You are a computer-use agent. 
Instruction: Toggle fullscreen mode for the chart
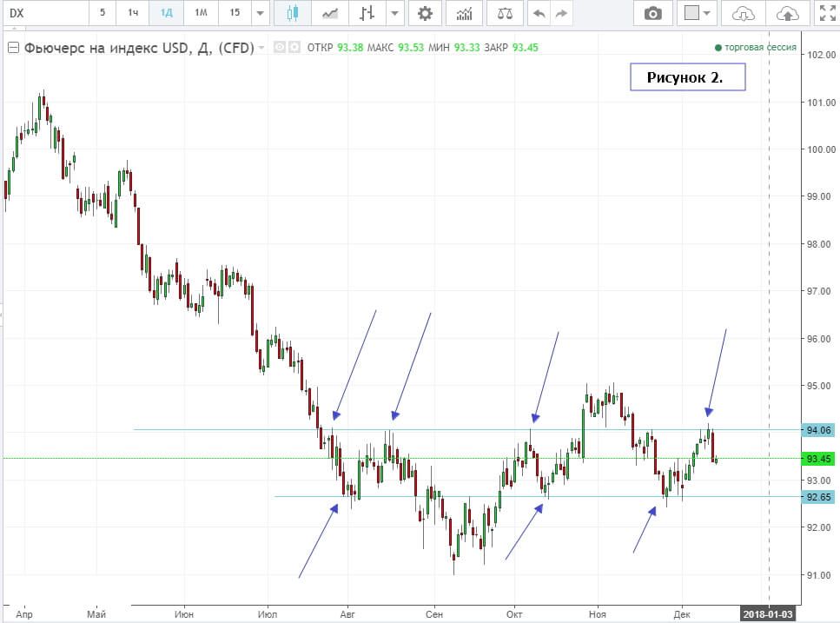(826, 14)
